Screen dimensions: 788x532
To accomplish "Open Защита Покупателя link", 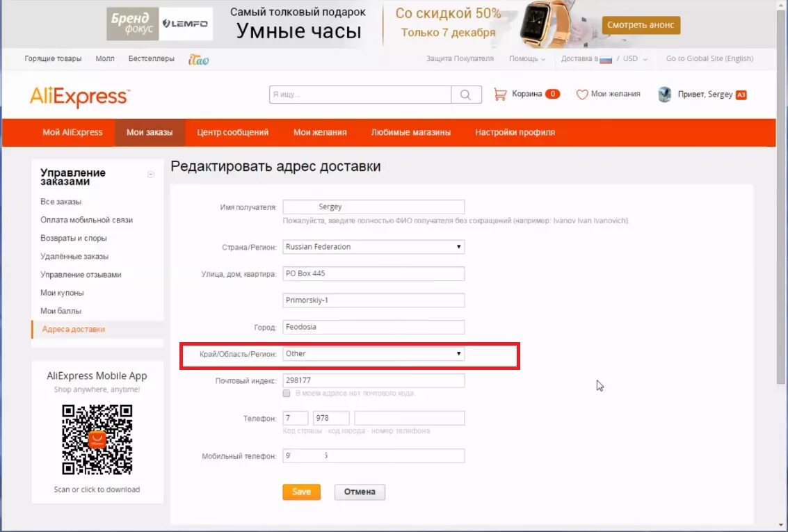I will [x=460, y=59].
